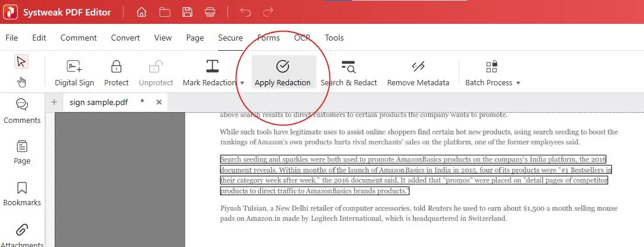Expand the Batch Process dropdown arrow
This screenshot has height=247, width=644.
coord(518,83)
